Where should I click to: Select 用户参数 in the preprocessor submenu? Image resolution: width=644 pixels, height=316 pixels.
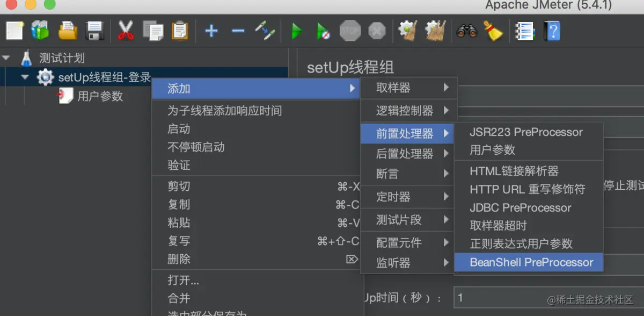[529, 150]
